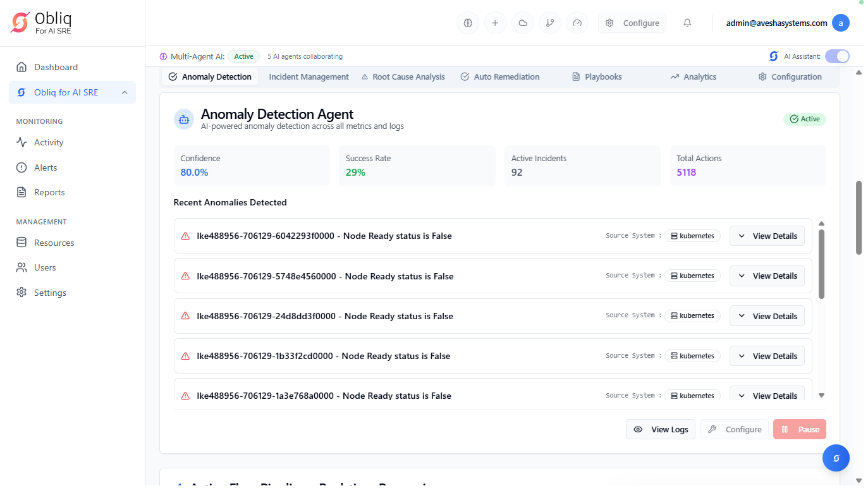Click the 'Recent Anomalies Detected' heading

[230, 202]
